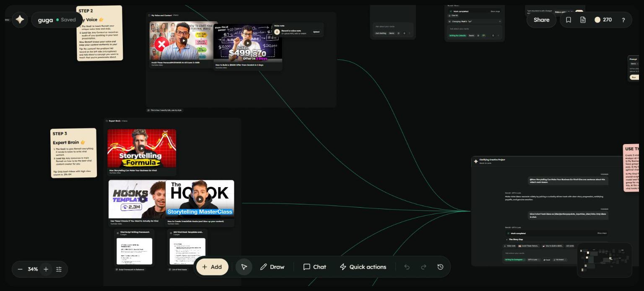
Task: Zoom out with the minus icon
Action: pyautogui.click(x=20, y=269)
